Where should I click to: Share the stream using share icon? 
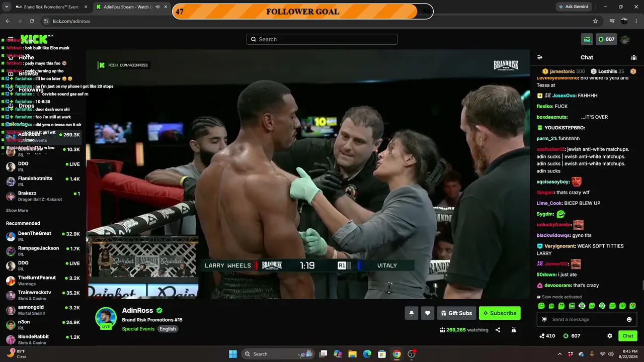[498, 330]
